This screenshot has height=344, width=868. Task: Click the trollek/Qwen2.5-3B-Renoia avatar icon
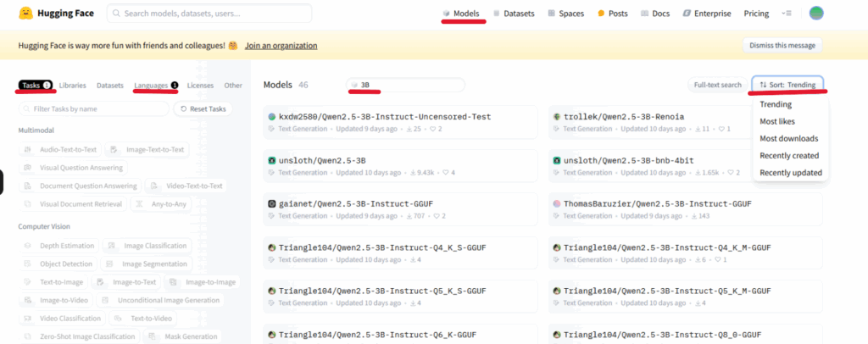pyautogui.click(x=556, y=116)
